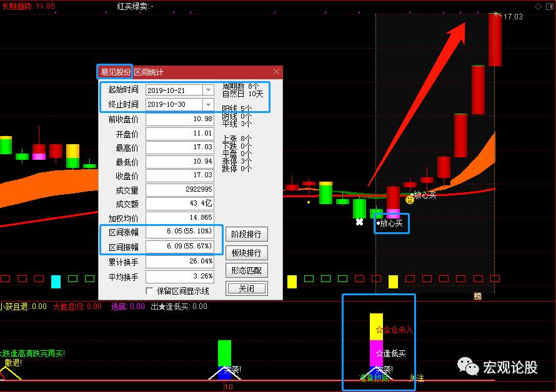Click the 形态匹配 button
Image resolution: width=556 pixels, height=392 pixels.
point(246,270)
